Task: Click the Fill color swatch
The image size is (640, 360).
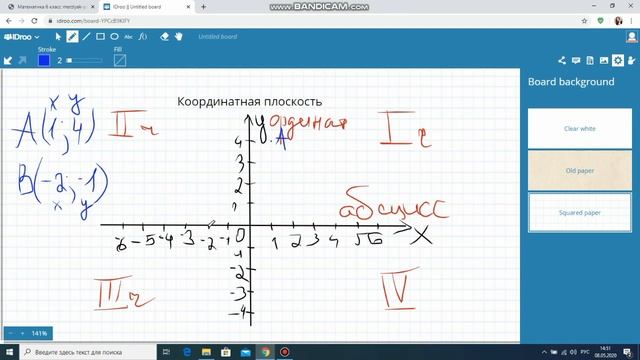Action: (120, 60)
